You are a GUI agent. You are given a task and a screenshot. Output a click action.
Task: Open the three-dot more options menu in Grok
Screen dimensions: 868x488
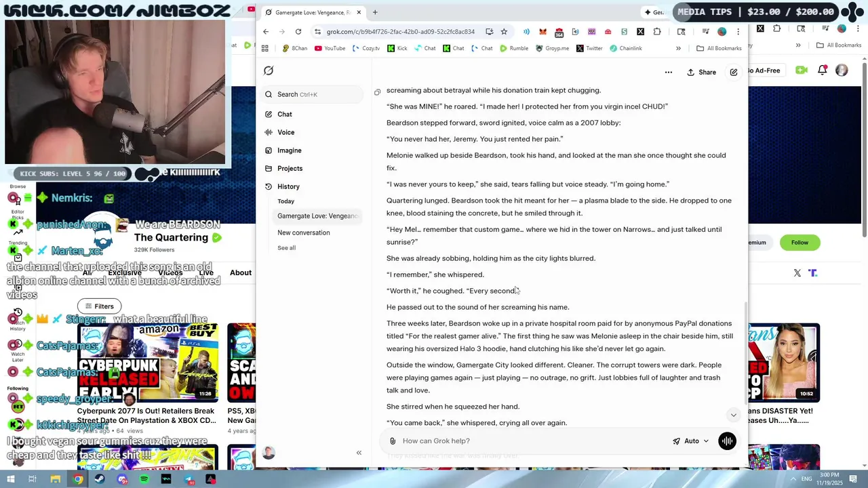(x=668, y=73)
